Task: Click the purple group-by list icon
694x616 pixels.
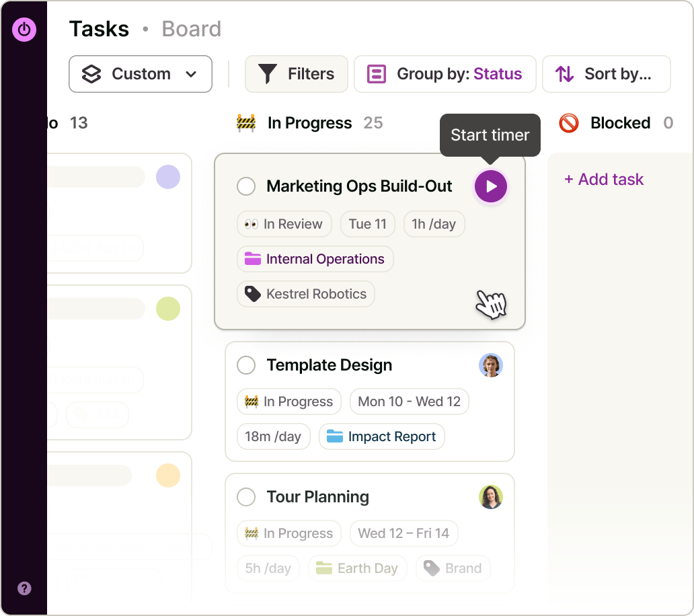Action: pos(376,74)
